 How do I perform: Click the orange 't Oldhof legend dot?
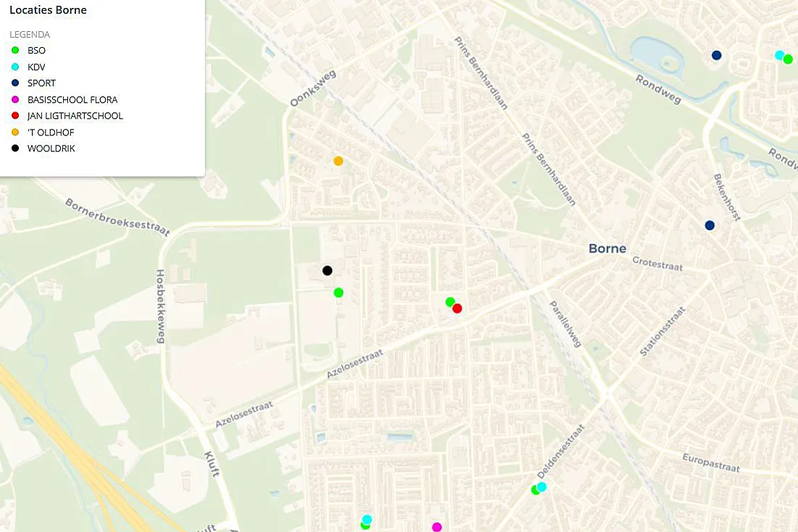(x=15, y=132)
